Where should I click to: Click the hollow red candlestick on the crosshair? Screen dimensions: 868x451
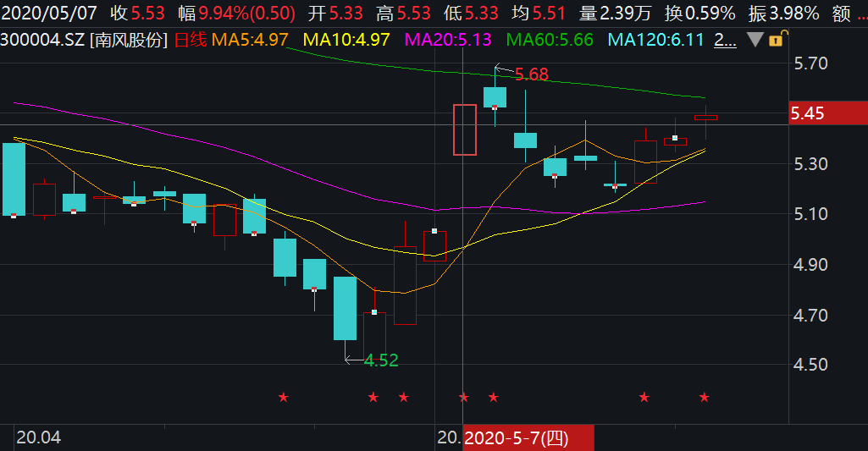(x=464, y=129)
